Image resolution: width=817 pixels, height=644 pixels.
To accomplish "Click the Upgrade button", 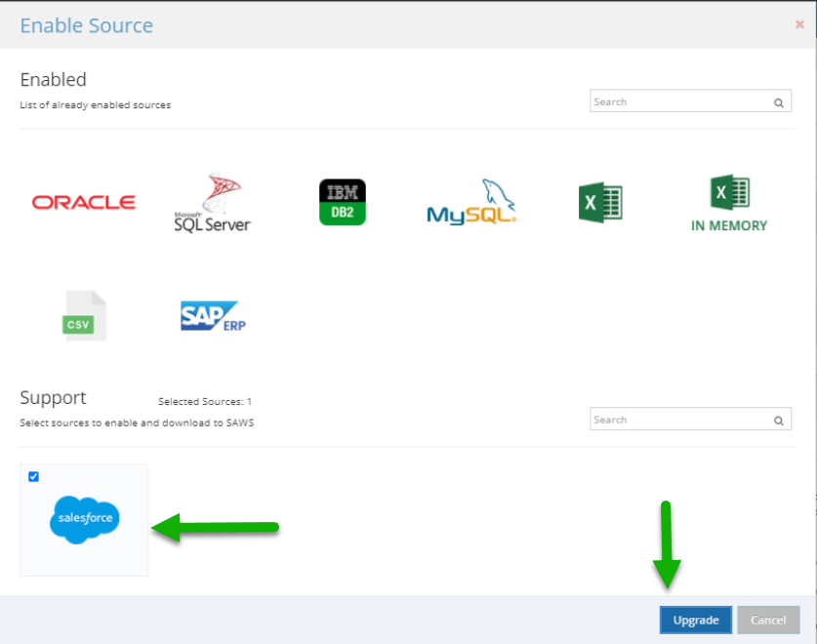I will coord(696,620).
